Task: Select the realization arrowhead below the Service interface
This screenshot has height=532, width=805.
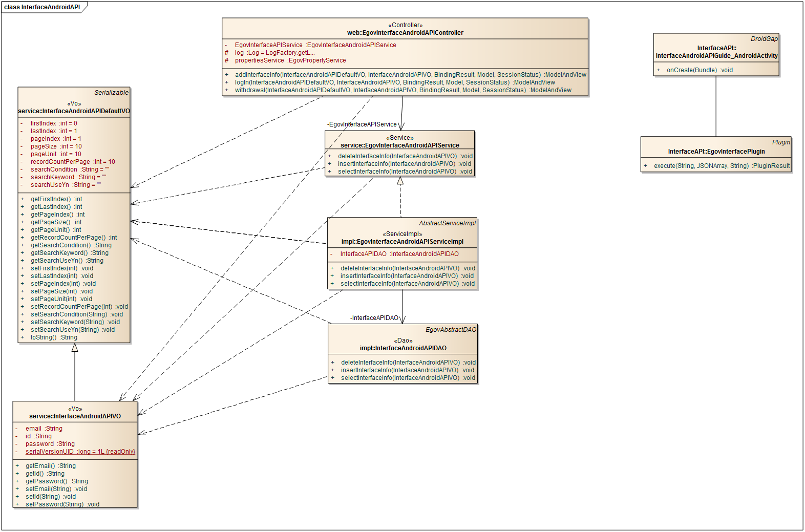Action: tap(400, 181)
